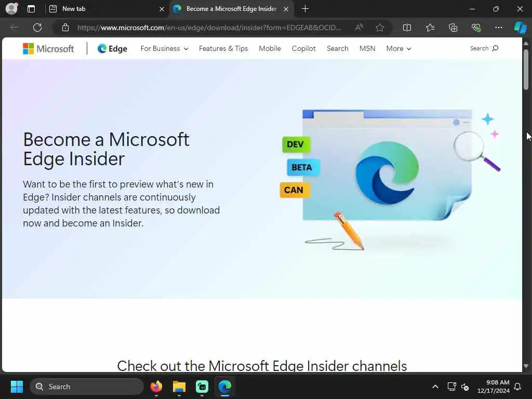Open the clock and date 9:08 AM
Screen dimensions: 532x399
pos(494,387)
